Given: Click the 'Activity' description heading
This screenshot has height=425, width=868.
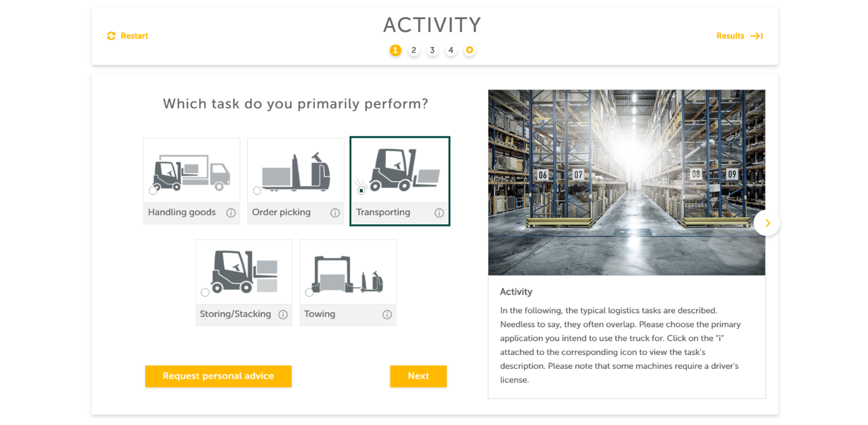Looking at the screenshot, I should tap(516, 292).
